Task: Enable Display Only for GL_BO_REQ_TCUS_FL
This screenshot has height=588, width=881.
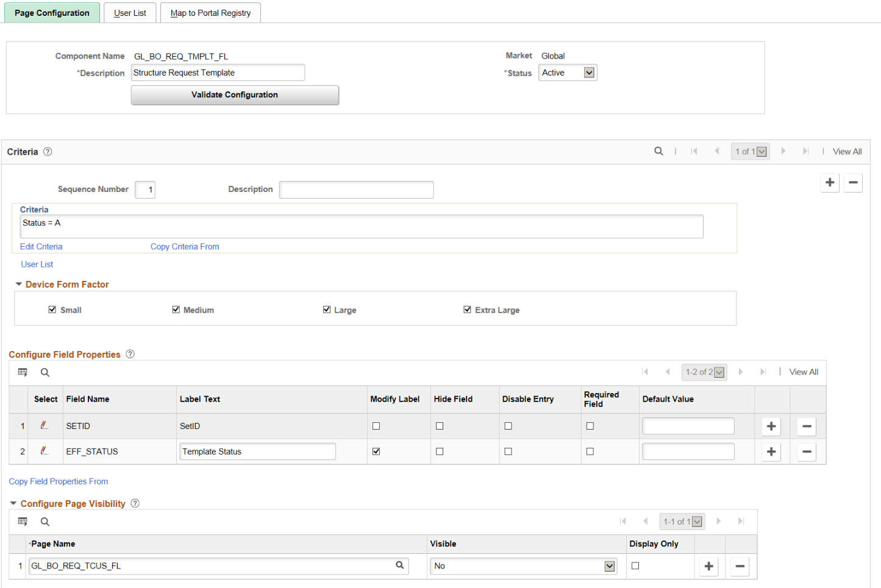Action: [x=635, y=565]
